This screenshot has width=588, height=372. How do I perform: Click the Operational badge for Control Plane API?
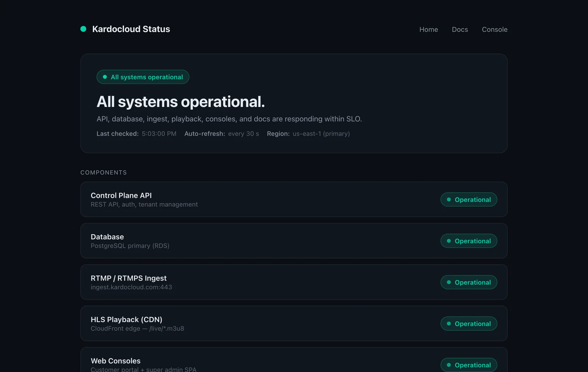(469, 199)
